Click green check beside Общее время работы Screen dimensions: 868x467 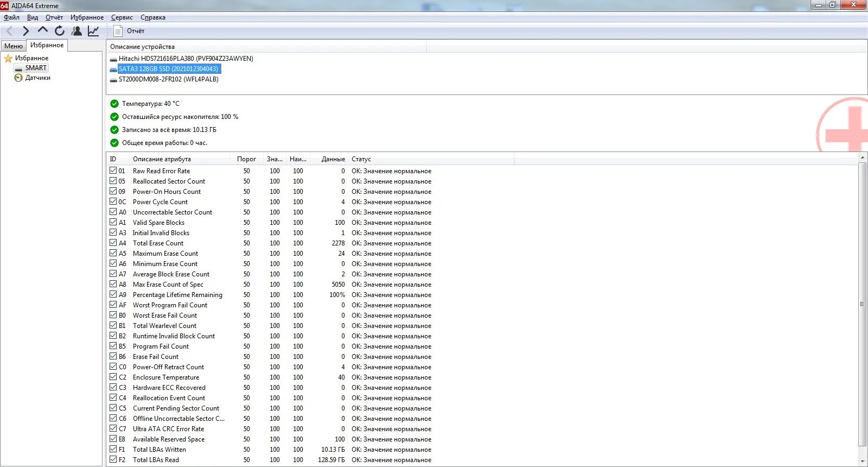[x=114, y=143]
